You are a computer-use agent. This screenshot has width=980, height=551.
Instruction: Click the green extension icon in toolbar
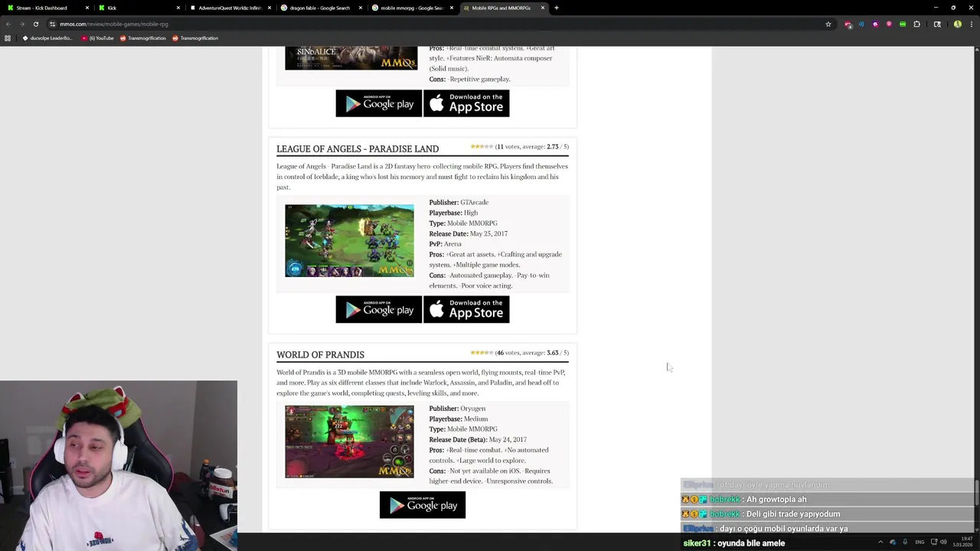[903, 24]
